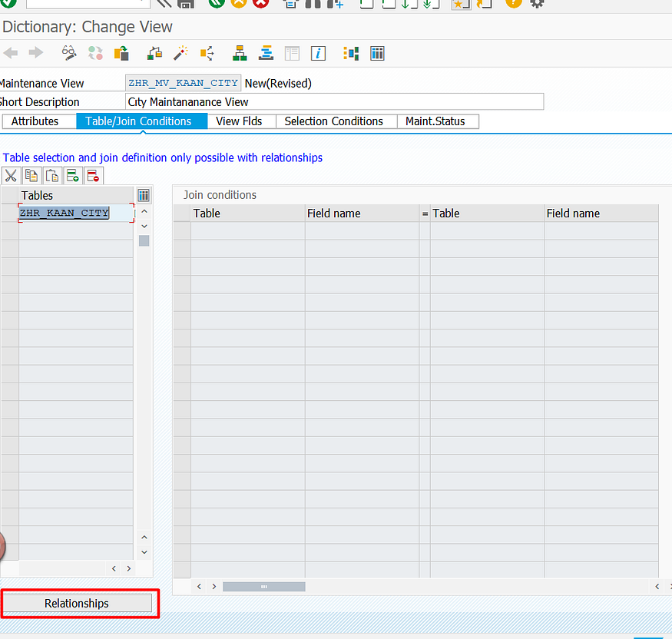Click the Join conditions horizontal scrollbar thumb
Viewport: 672px width, 639px height.
pos(264,587)
